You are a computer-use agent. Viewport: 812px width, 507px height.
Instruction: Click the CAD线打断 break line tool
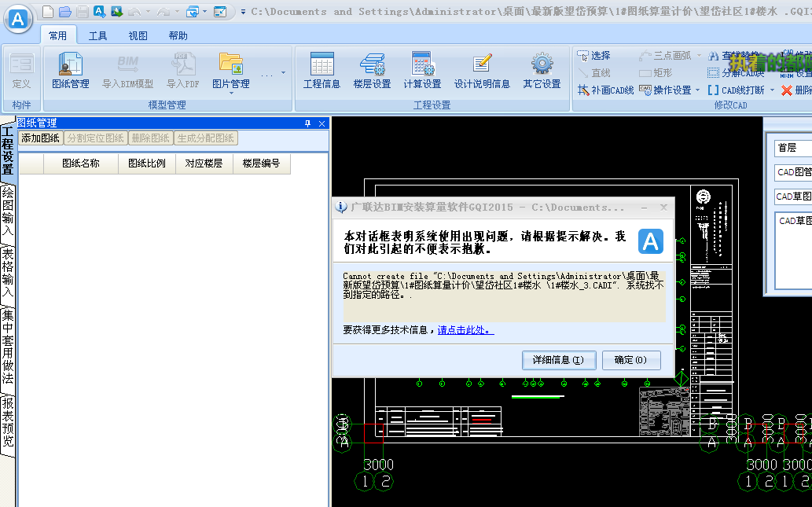pos(736,90)
